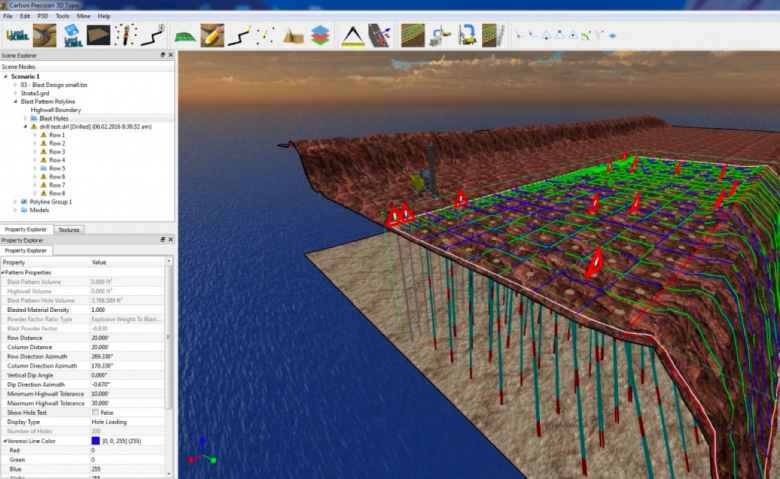Open the Mine menu

(83, 16)
